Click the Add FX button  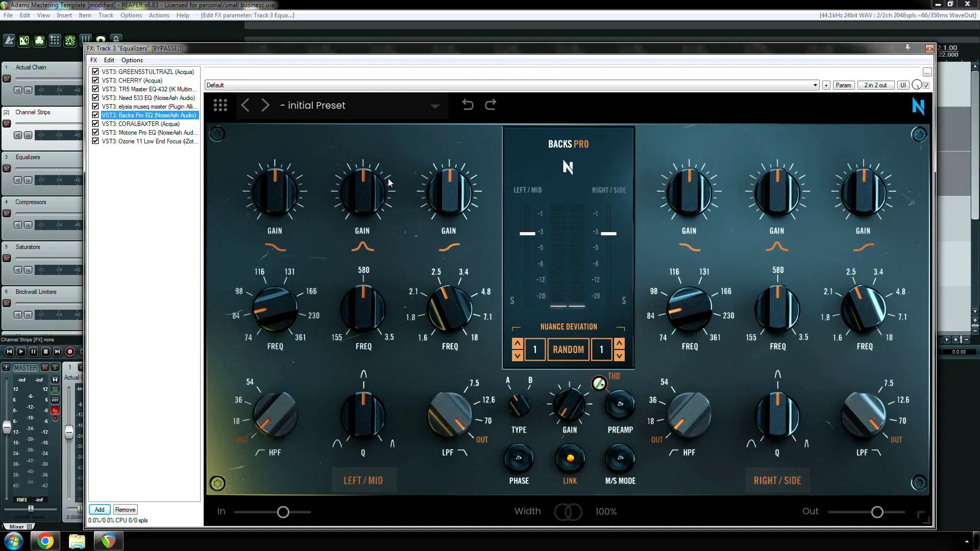100,510
